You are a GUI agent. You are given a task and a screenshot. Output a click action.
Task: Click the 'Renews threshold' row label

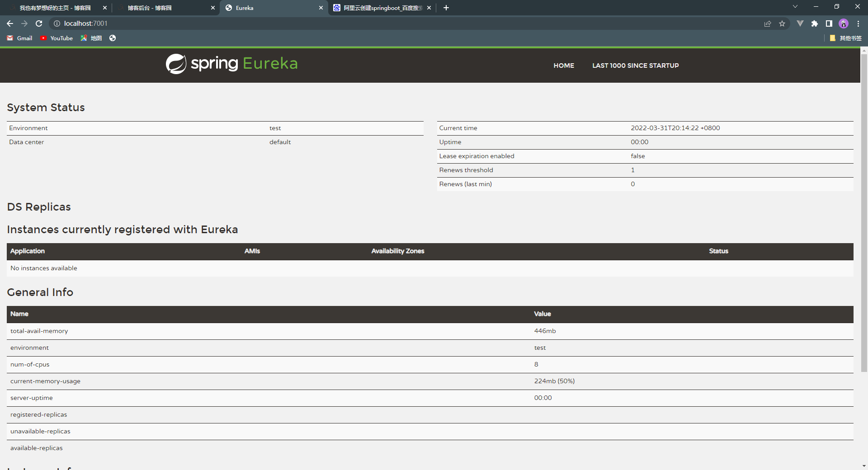coord(466,170)
